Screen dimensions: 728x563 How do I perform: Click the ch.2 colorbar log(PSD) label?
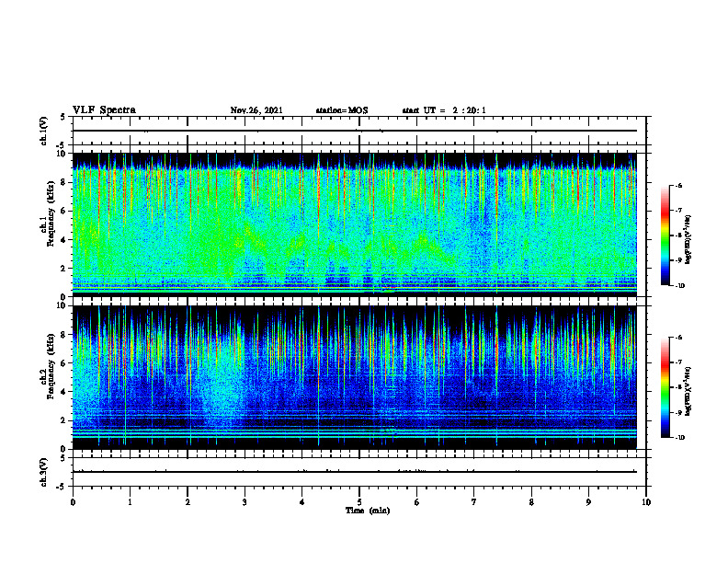(688, 391)
